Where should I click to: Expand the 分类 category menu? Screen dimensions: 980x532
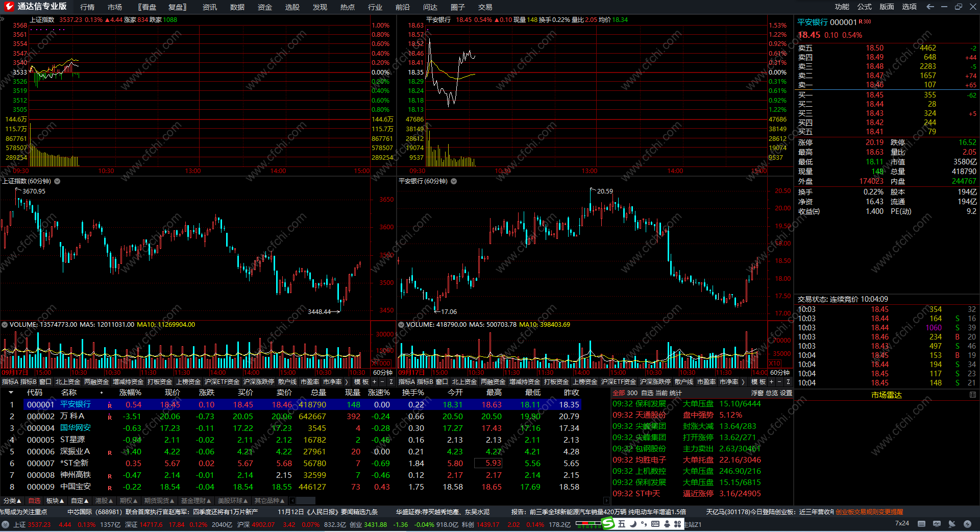point(12,501)
